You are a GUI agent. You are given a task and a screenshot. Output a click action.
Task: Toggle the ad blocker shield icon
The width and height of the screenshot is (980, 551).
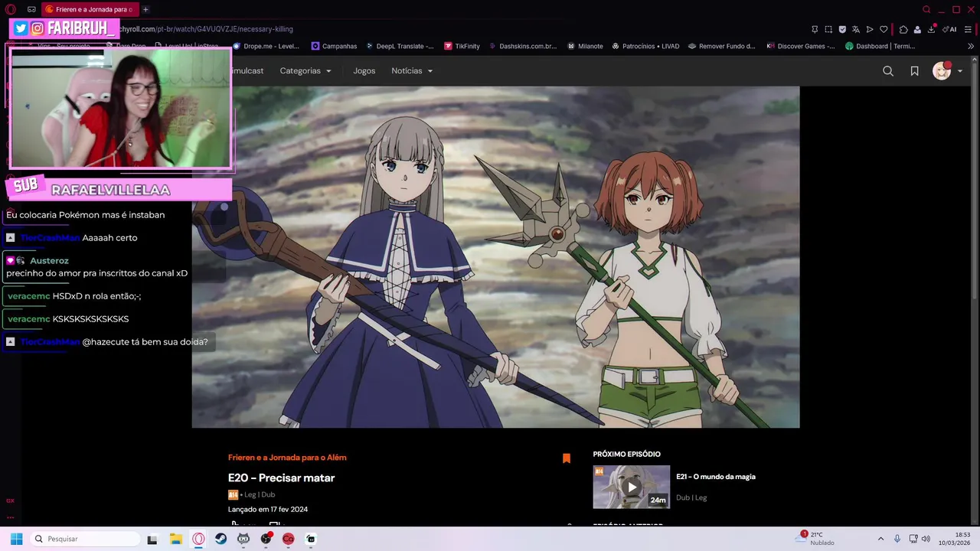tap(842, 29)
